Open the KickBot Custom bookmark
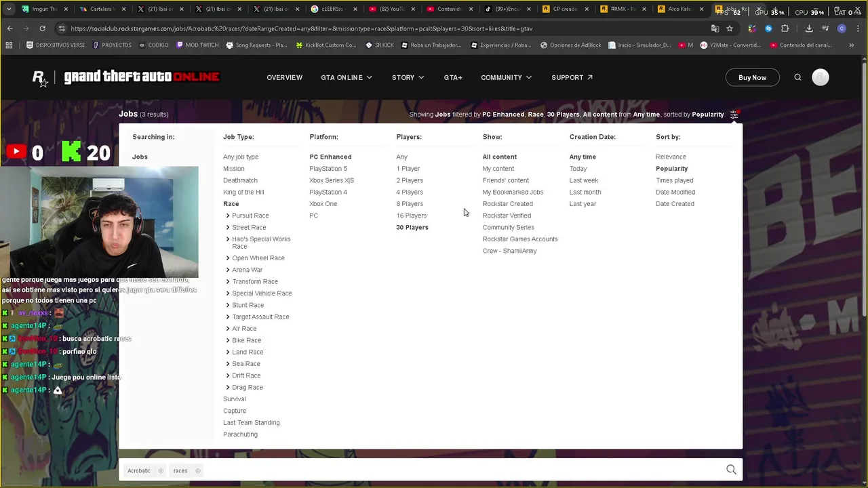This screenshot has height=488, width=868. (x=326, y=45)
